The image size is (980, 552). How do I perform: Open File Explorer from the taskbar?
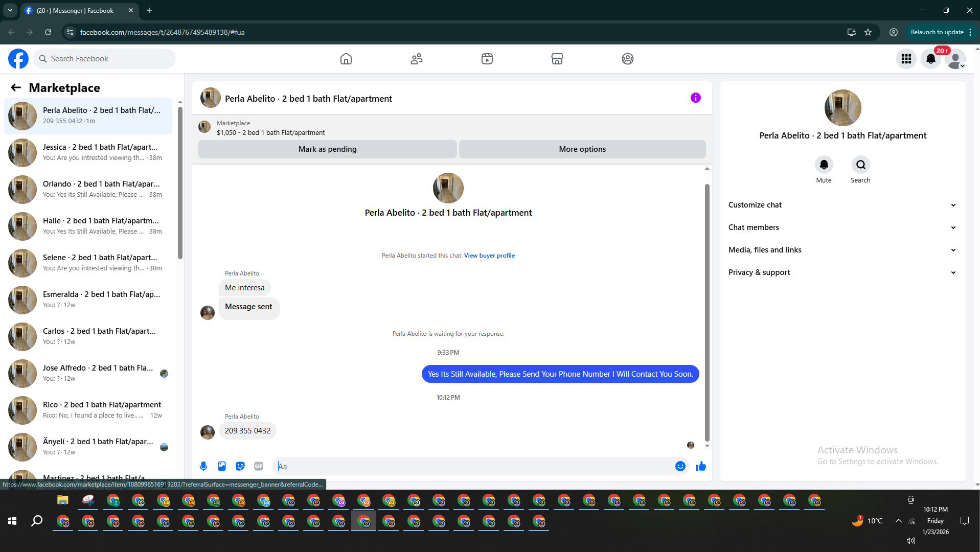(x=63, y=500)
